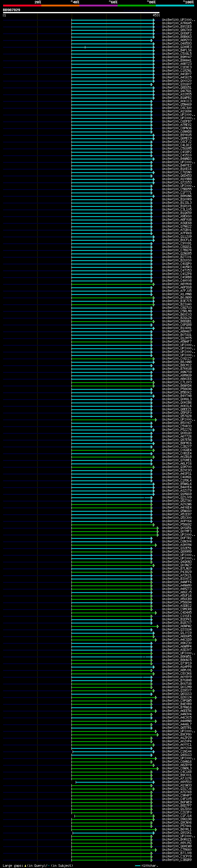
Task: Select UniRef100_B4WND3 label
Action: point(177,159)
